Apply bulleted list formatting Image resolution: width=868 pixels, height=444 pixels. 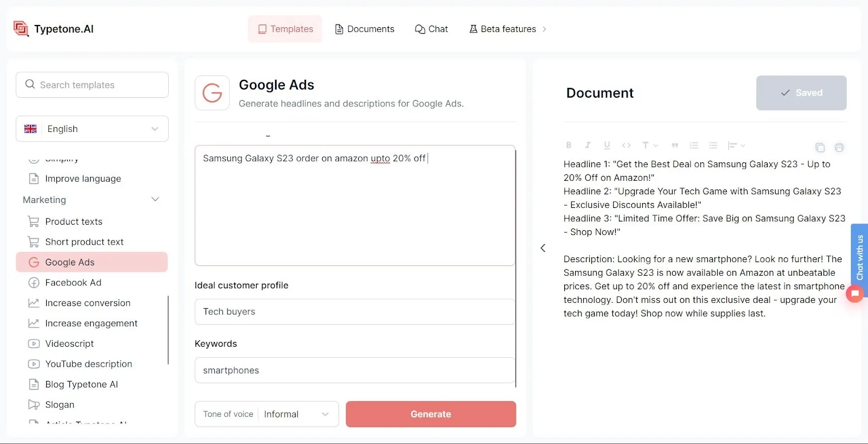pos(713,145)
